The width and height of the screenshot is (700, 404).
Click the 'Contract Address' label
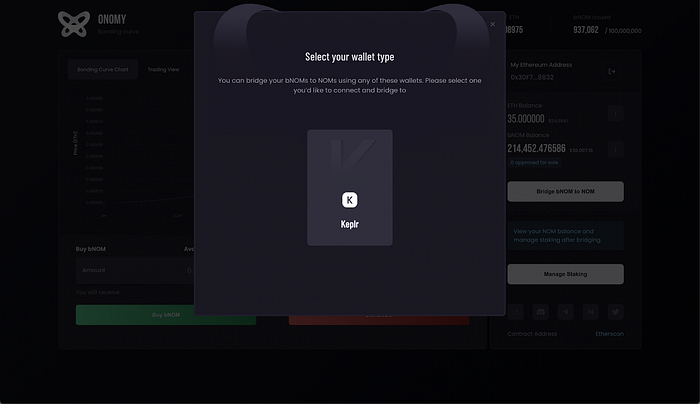[532, 334]
